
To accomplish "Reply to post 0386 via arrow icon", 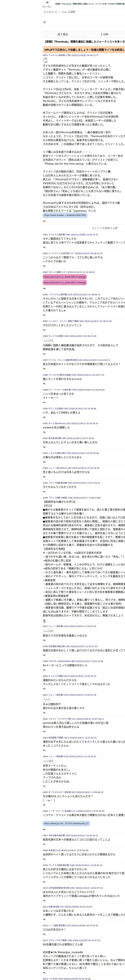I will (44, 354).
